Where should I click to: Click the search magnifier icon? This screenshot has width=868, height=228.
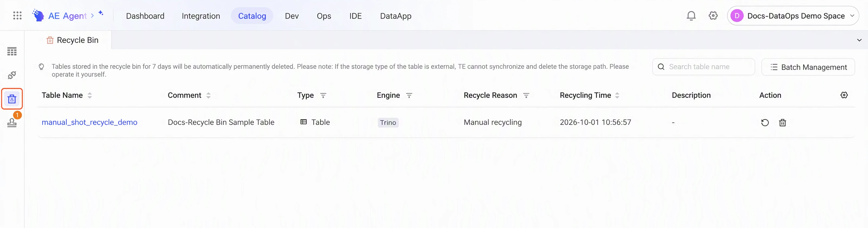pyautogui.click(x=661, y=67)
